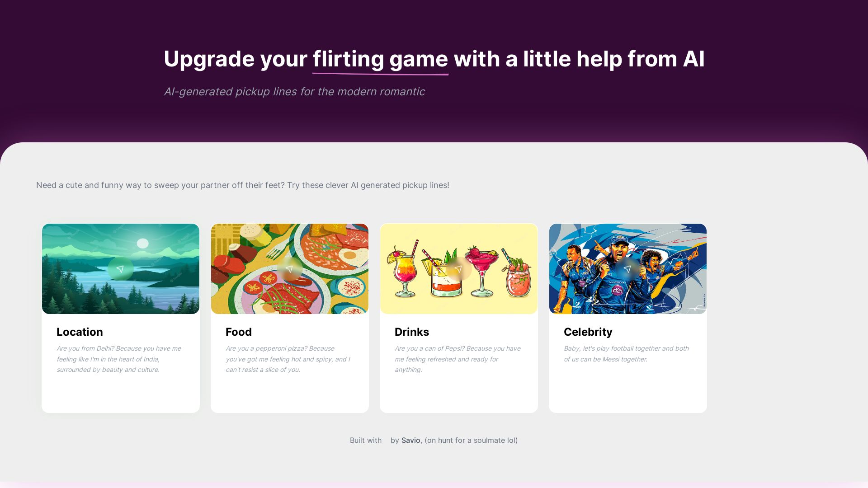Viewport: 868px width, 488px height.
Task: Click the 'AI-generated pickup lines' subtitle
Action: pos(294,91)
